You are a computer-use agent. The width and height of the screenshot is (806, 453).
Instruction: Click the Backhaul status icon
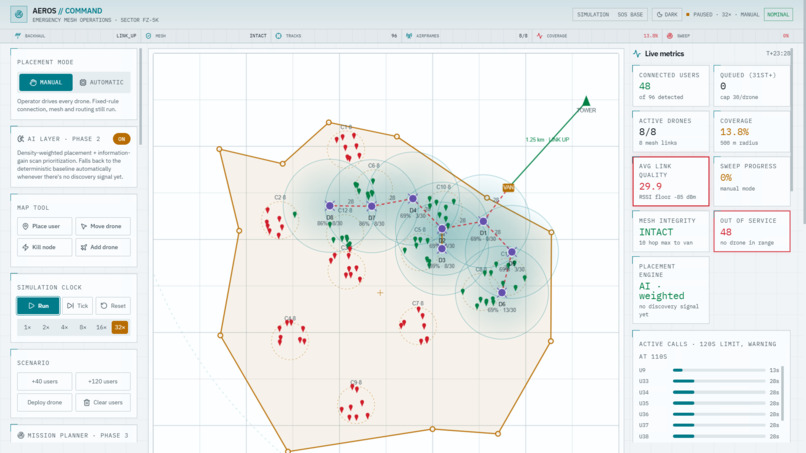click(18, 36)
